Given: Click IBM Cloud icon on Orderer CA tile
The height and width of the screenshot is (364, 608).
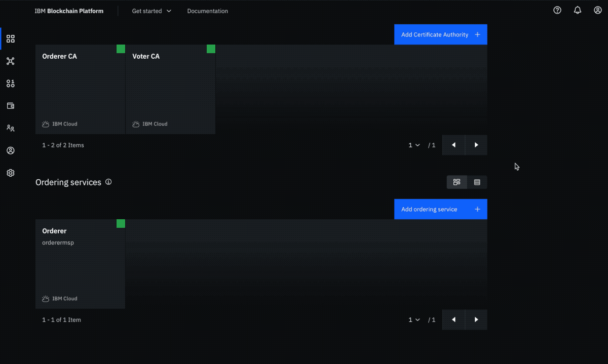Looking at the screenshot, I should [x=46, y=124].
